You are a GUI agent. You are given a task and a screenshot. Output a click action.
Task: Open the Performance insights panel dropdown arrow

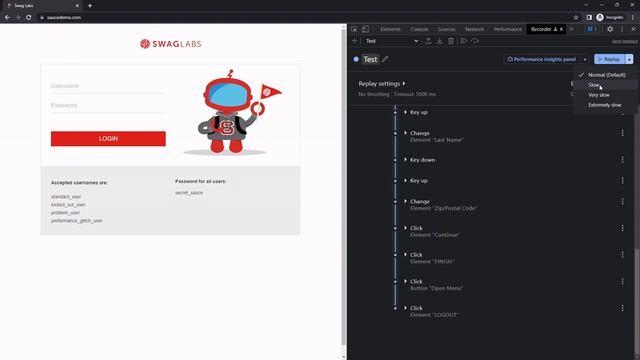[x=585, y=60]
